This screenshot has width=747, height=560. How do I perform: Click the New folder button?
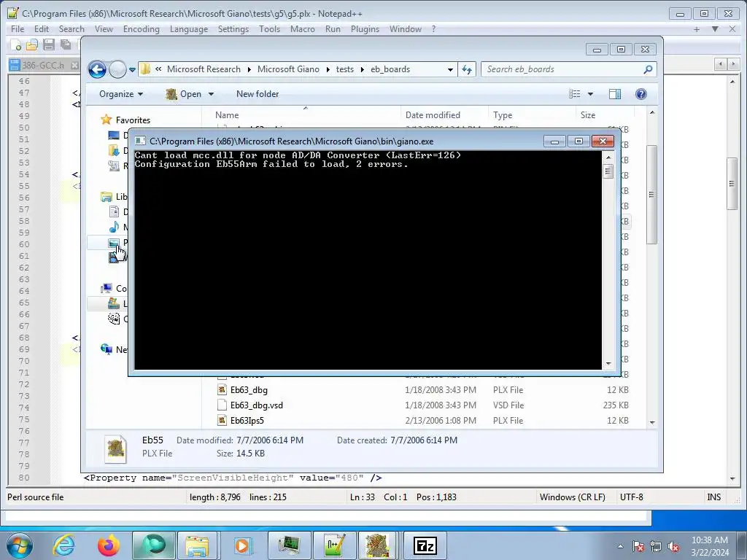[x=258, y=94]
